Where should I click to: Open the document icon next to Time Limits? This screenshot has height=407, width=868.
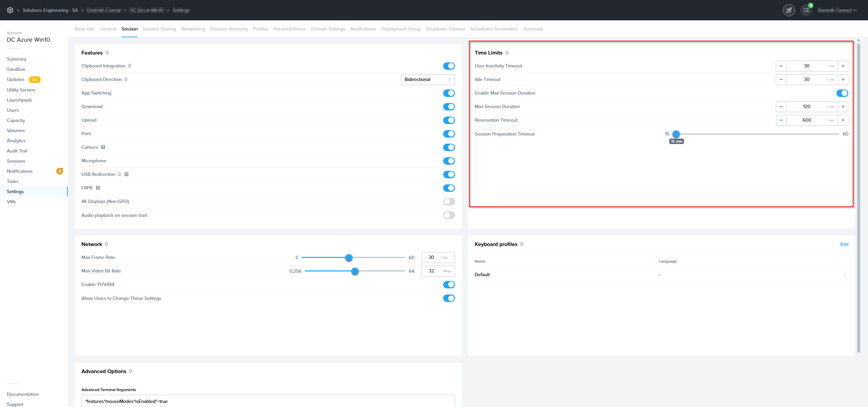pyautogui.click(x=507, y=53)
